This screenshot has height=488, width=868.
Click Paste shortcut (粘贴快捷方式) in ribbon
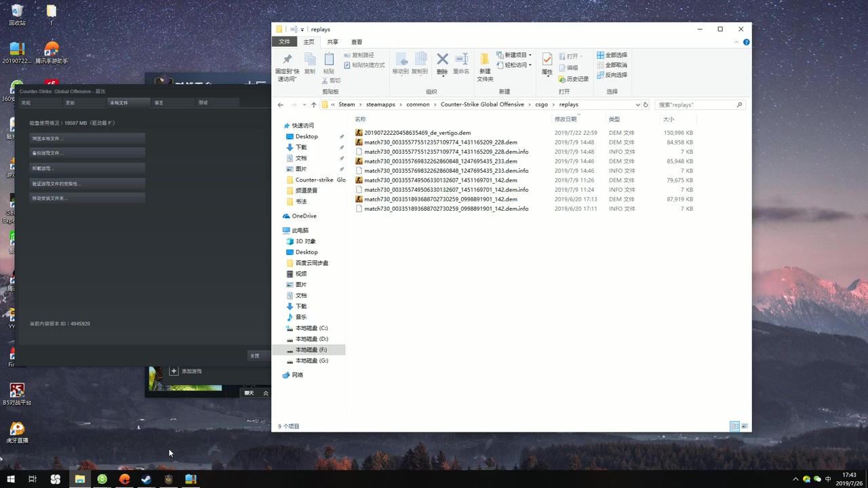[x=364, y=66]
